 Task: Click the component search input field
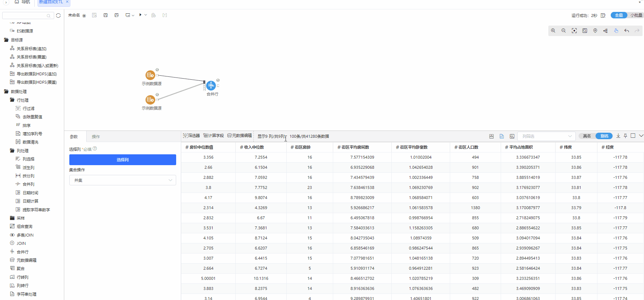tap(28, 16)
